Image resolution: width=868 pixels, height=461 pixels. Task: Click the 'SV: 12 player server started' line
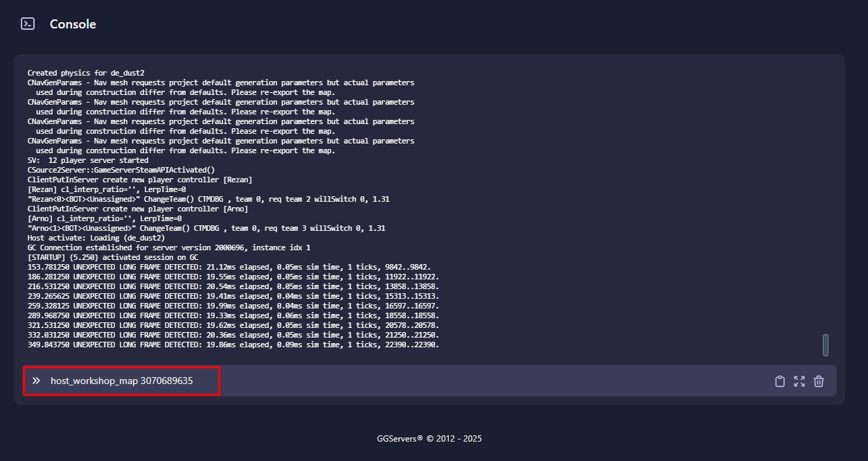click(88, 160)
